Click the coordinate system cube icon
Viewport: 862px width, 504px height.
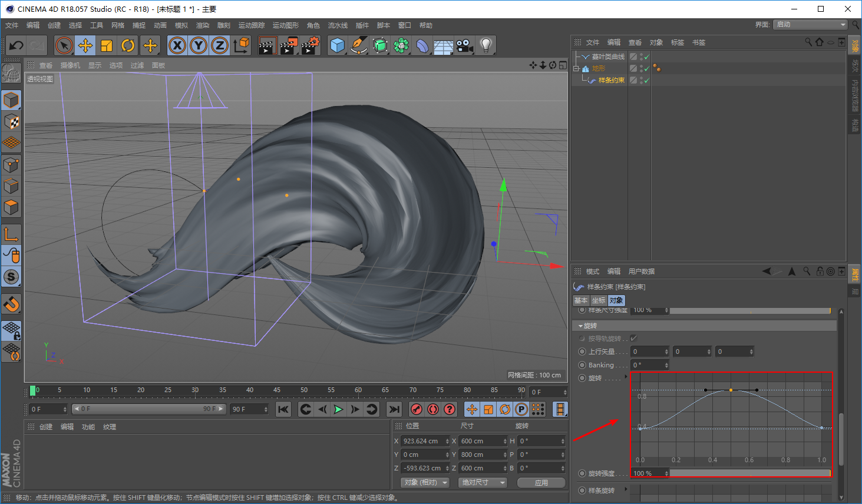(x=241, y=45)
